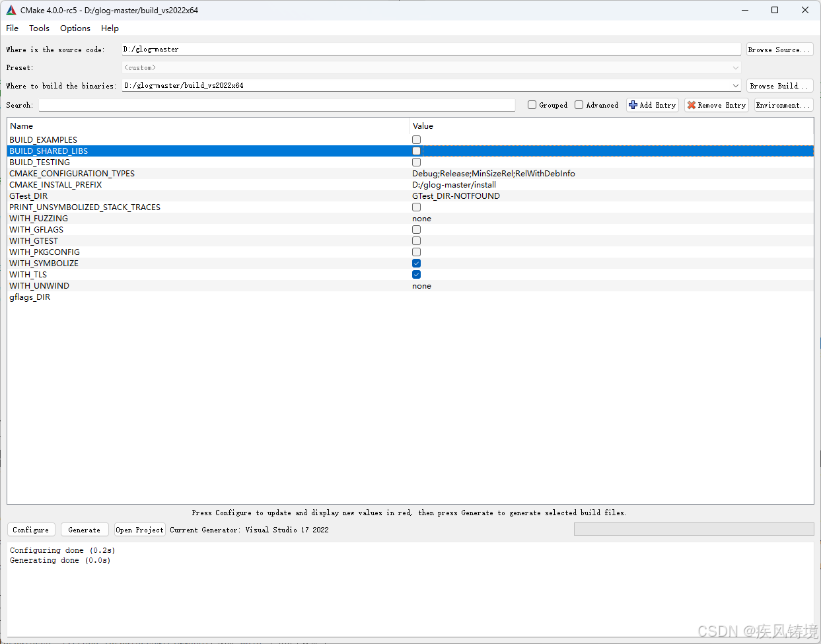Viewport: 821px width, 644px height.
Task: Expand the build binaries path dropdown
Action: 735,86
